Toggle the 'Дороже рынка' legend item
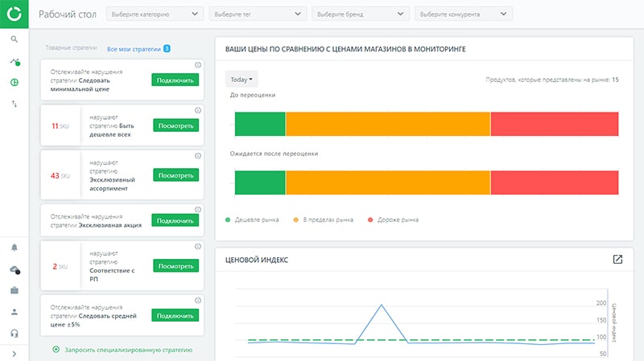This screenshot has height=361, width=644. (x=393, y=219)
